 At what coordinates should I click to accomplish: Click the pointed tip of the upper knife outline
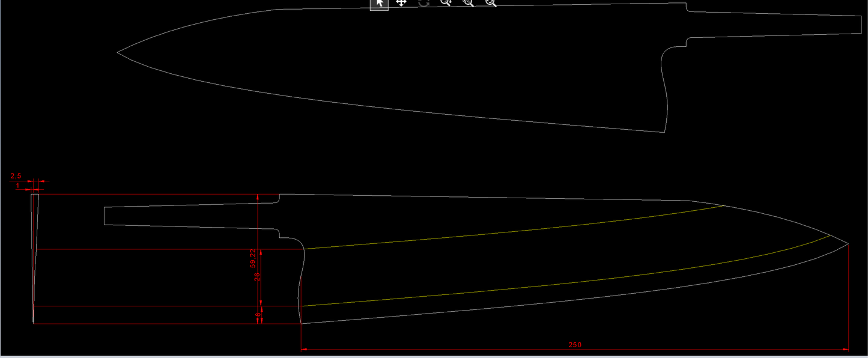point(118,52)
